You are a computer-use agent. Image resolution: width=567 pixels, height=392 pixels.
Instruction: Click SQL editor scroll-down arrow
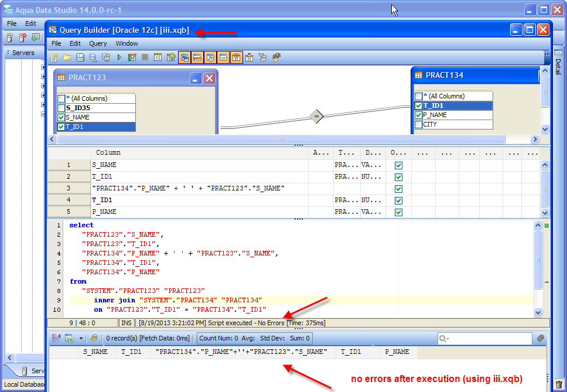pyautogui.click(x=538, y=312)
